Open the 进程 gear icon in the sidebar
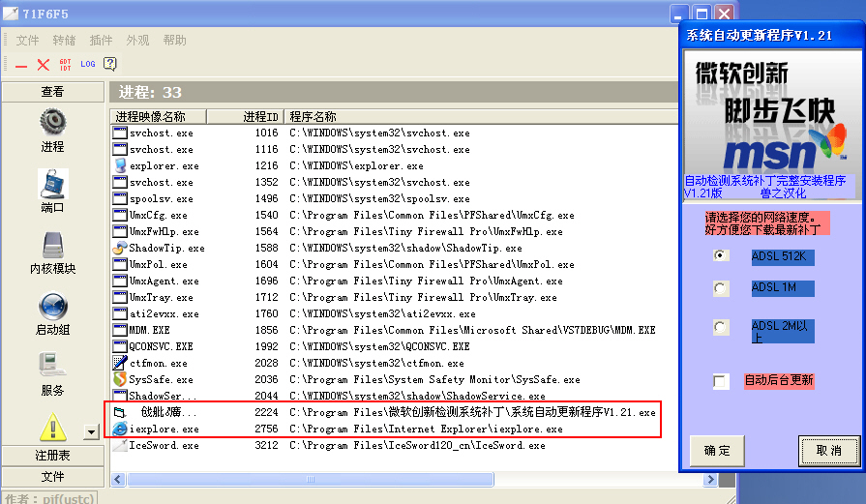The width and height of the screenshot is (866, 504). 52,122
